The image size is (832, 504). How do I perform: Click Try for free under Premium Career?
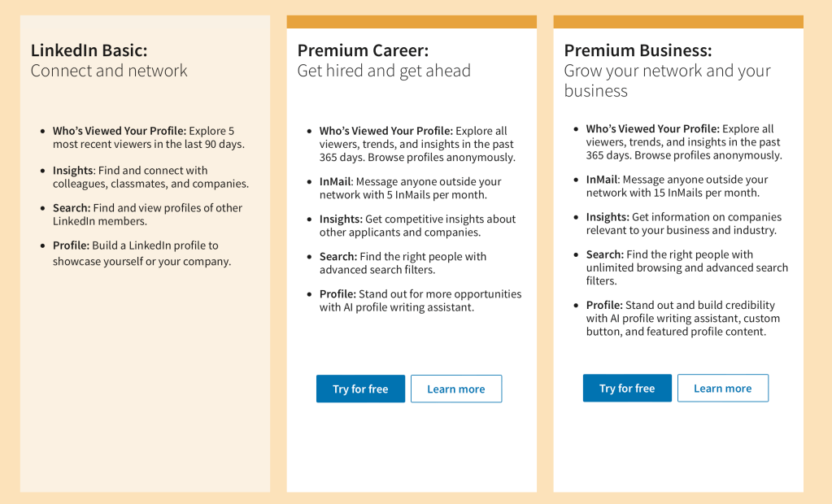pyautogui.click(x=360, y=389)
